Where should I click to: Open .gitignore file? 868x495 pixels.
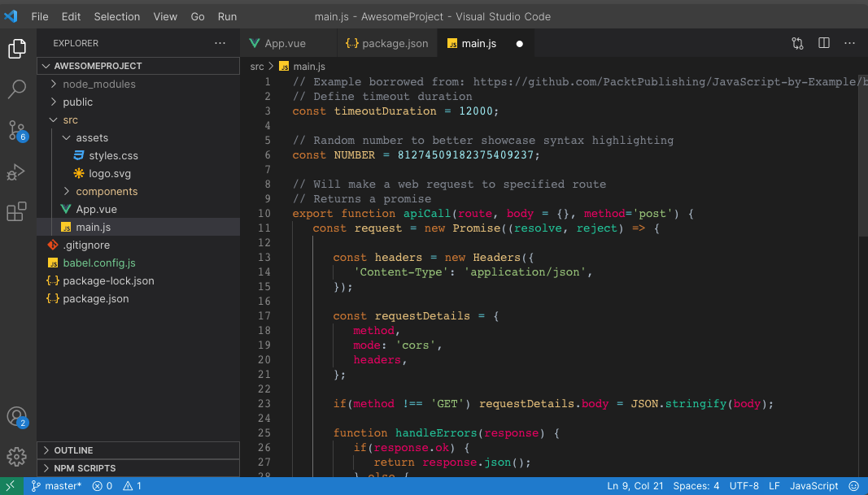click(138, 245)
